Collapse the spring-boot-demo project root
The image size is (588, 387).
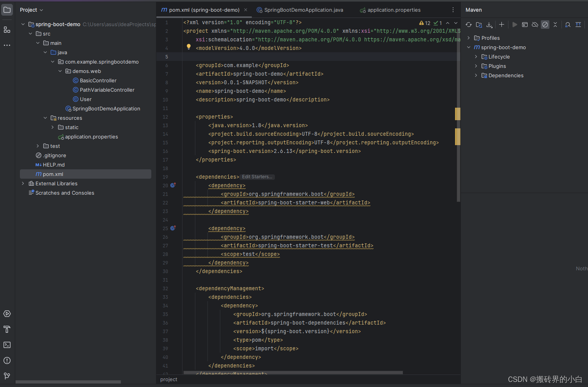pos(23,24)
